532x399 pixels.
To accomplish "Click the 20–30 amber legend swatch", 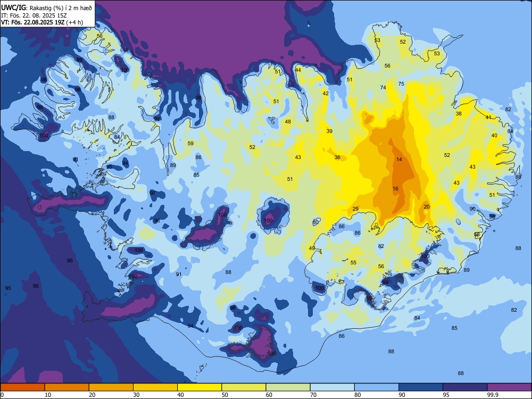I will click(x=111, y=387).
